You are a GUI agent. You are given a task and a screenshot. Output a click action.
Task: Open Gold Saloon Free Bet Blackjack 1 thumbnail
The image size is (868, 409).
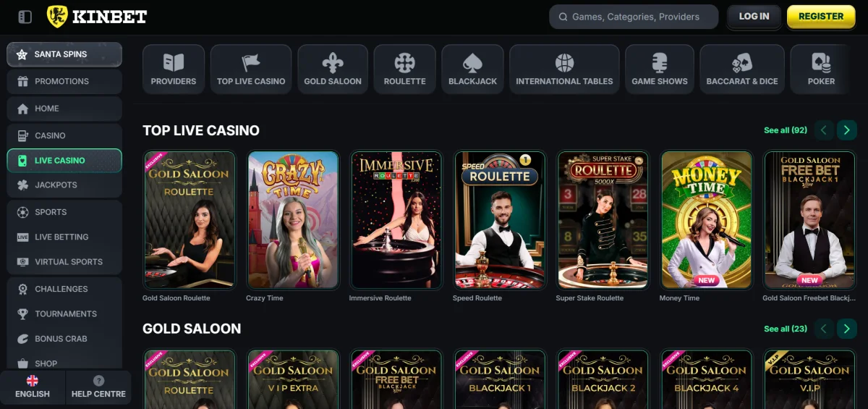click(810, 220)
